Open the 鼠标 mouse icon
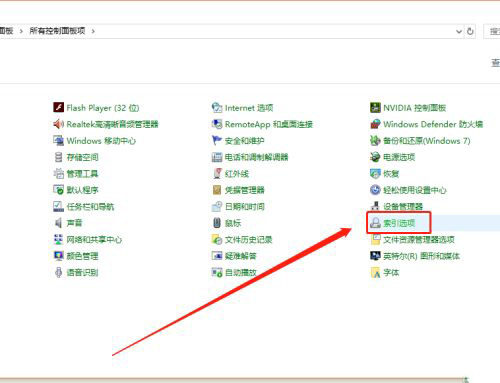500x383 pixels. click(217, 223)
